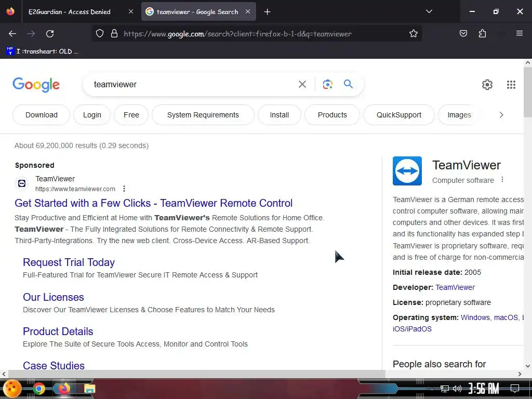The width and height of the screenshot is (532, 399).
Task: Open network icon in system tray
Action: 444,389
